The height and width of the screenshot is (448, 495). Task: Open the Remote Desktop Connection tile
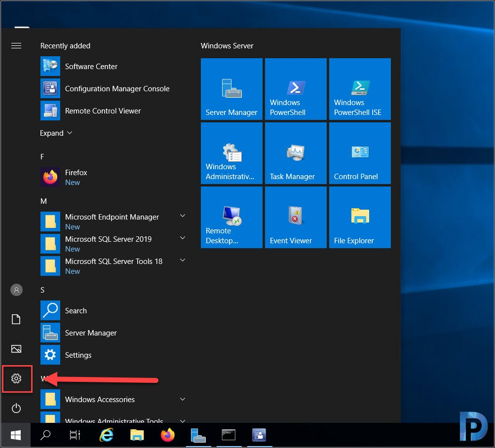click(x=231, y=217)
